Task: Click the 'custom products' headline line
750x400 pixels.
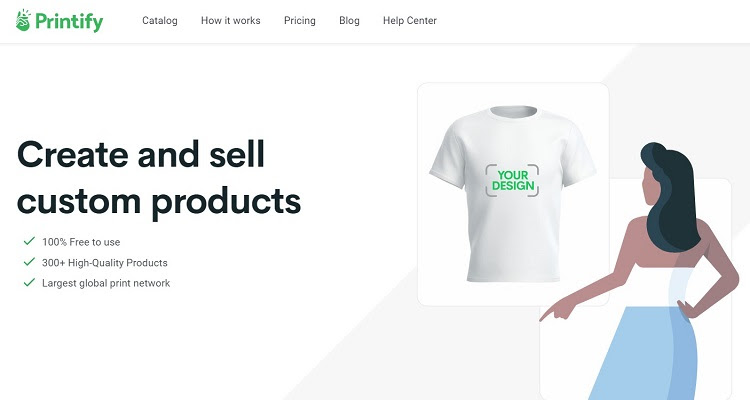Action: coord(159,201)
